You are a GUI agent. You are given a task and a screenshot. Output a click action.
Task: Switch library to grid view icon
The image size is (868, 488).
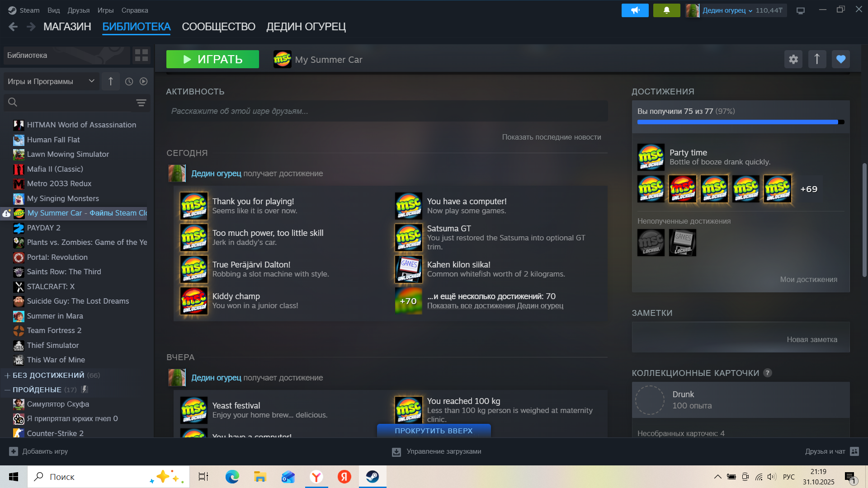(x=142, y=55)
